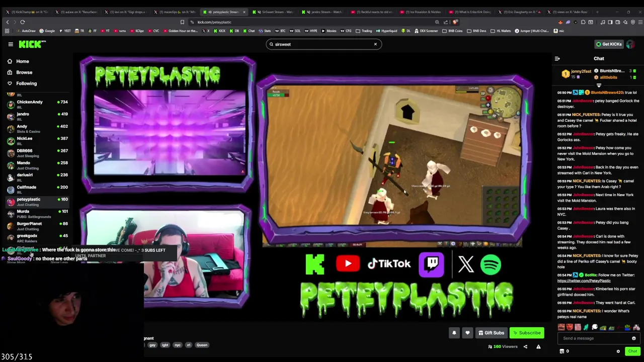
Task: Click the Queen stream tag
Action: tap(202, 345)
